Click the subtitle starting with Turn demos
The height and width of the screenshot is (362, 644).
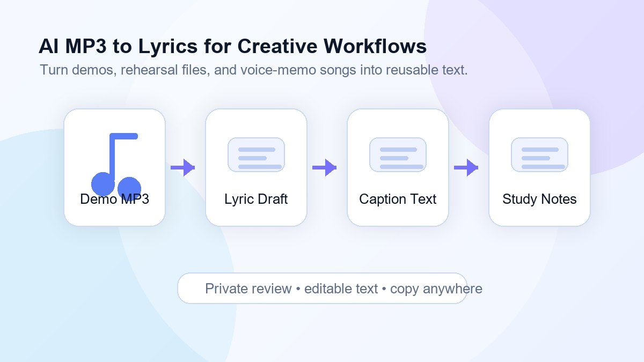(x=254, y=70)
